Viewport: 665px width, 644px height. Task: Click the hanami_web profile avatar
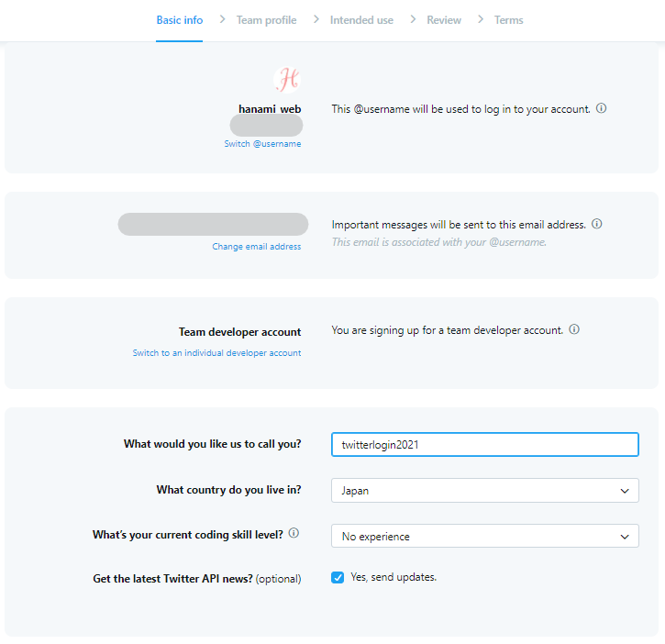click(x=287, y=80)
